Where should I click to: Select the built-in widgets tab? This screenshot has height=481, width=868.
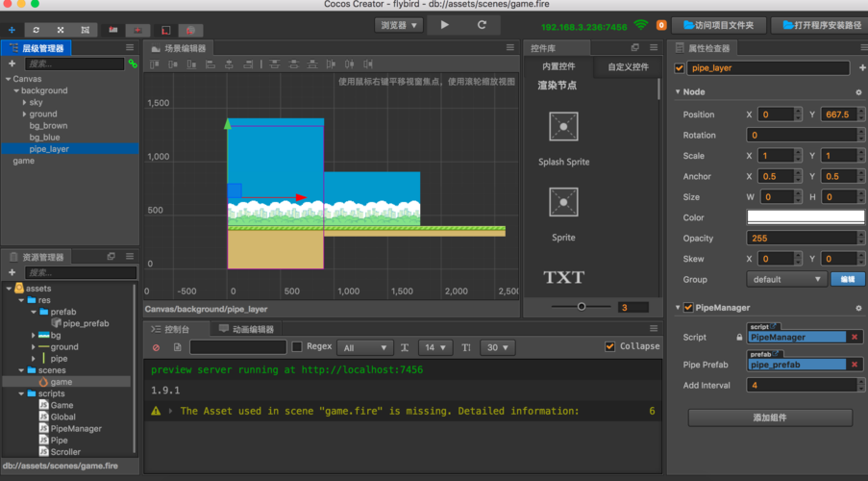pos(558,66)
